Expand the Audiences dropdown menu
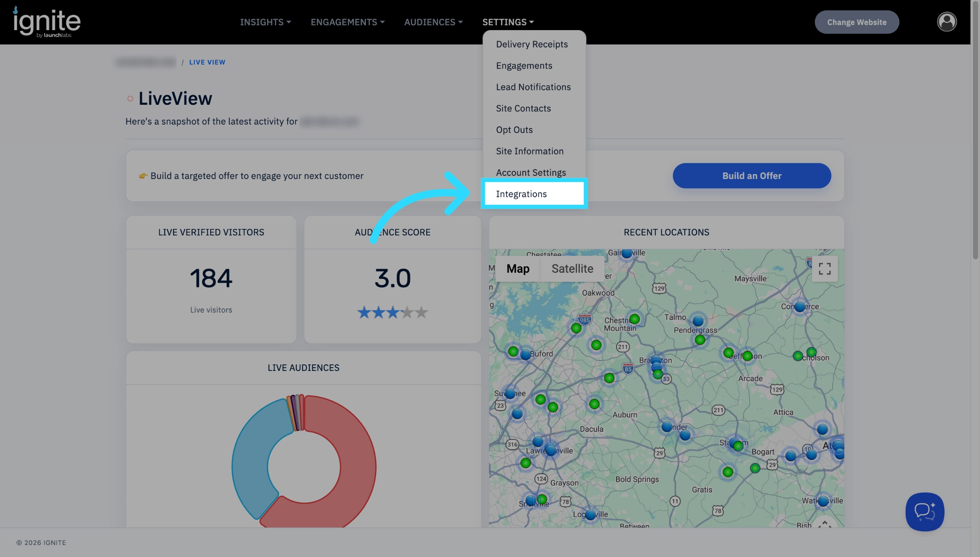The width and height of the screenshot is (980, 557). (433, 22)
